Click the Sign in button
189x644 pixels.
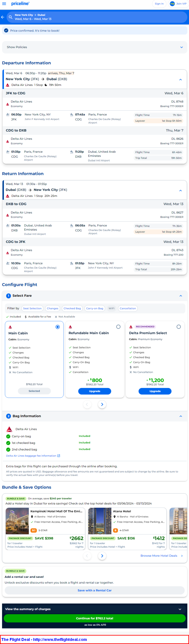(159, 4)
